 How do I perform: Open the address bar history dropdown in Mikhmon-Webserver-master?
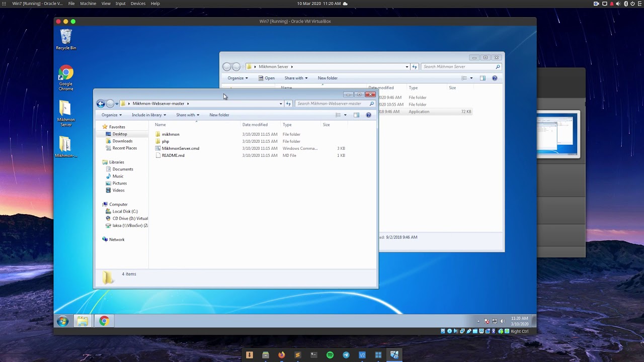click(x=281, y=104)
